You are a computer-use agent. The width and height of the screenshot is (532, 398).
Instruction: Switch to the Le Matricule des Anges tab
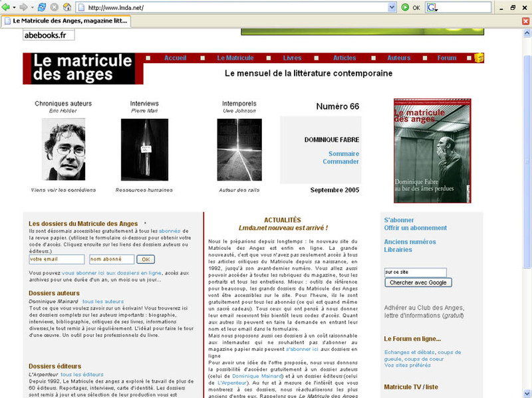click(66, 21)
